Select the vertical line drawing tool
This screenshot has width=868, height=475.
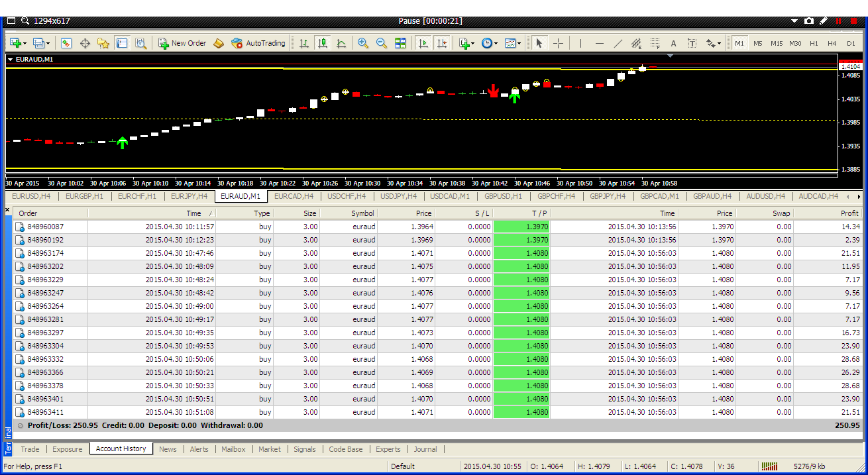[x=581, y=43]
